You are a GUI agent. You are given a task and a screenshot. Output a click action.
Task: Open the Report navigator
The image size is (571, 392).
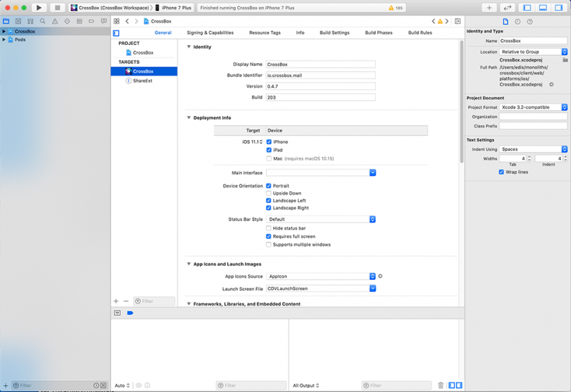[104, 21]
